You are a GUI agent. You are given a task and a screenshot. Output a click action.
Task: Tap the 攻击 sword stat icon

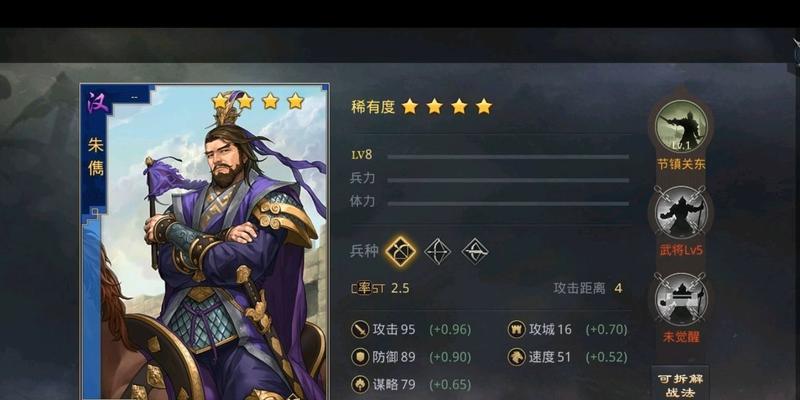360,329
